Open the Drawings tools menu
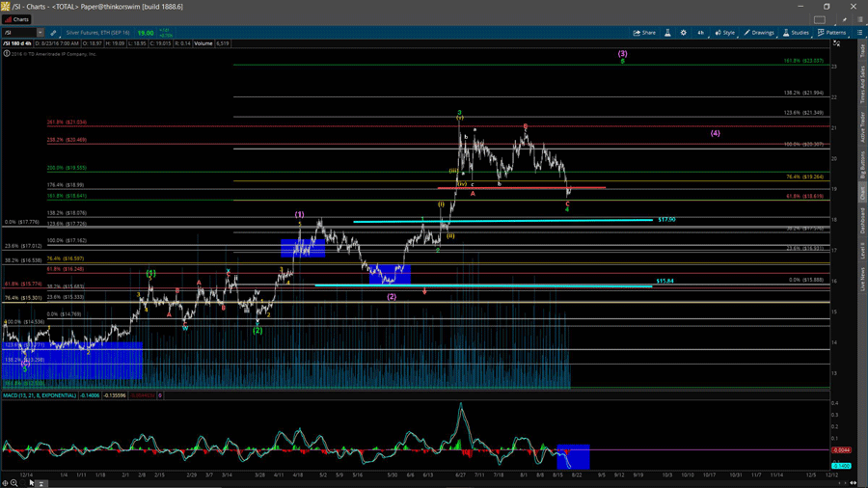The image size is (868, 488). [x=759, y=33]
